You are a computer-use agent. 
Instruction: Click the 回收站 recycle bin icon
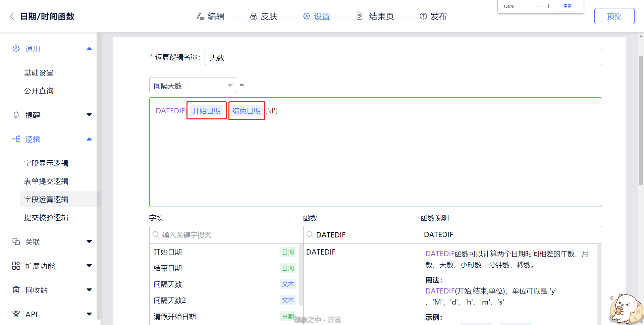click(16, 290)
